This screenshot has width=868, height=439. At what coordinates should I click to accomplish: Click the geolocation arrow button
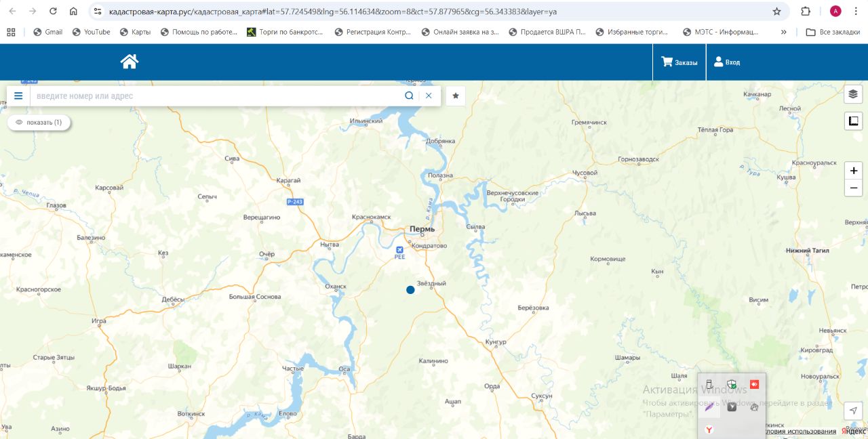point(853,411)
